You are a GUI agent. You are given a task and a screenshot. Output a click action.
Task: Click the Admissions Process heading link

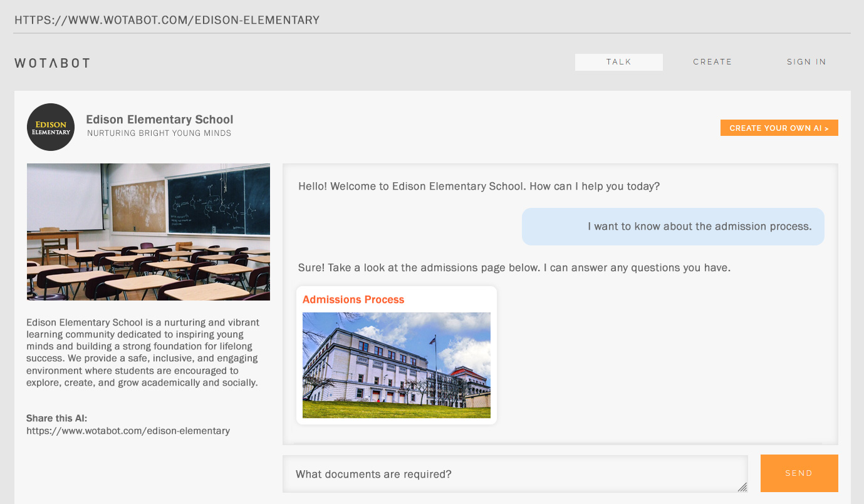(353, 299)
